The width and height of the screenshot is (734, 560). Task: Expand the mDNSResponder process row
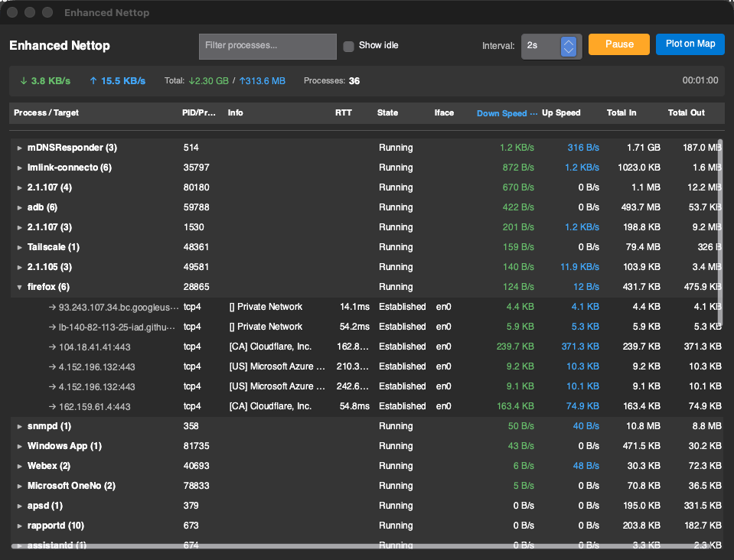coord(20,148)
